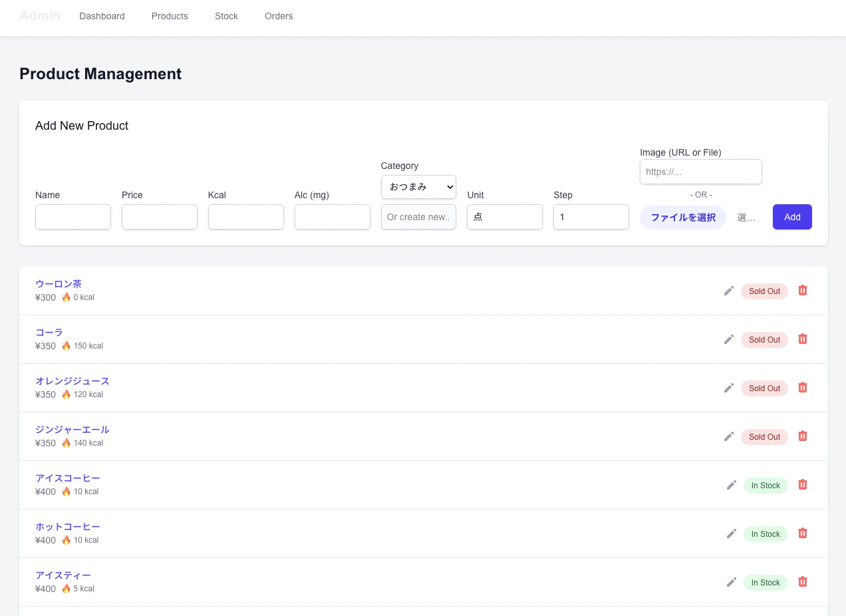Viewport: 846px width, 616px height.
Task: Click the Add button
Action: tap(792, 217)
